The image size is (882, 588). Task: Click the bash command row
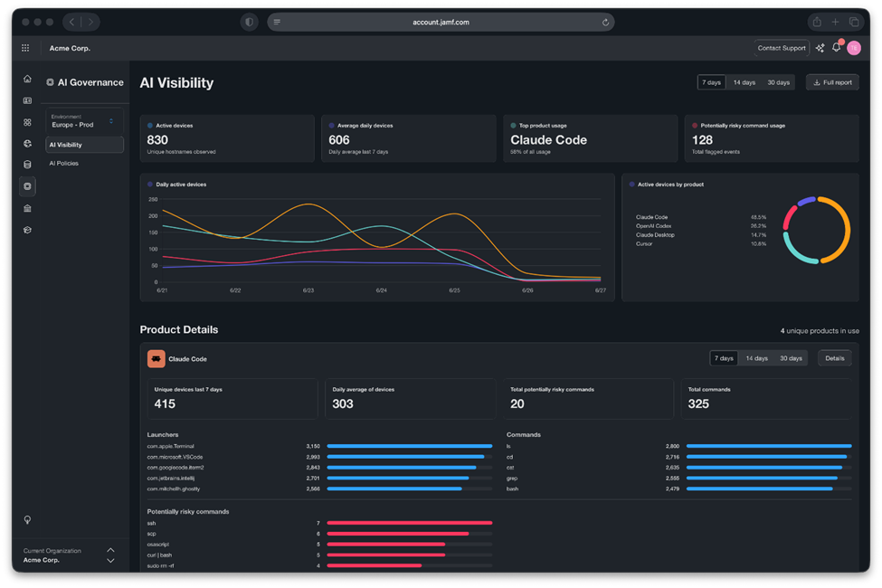(679, 489)
